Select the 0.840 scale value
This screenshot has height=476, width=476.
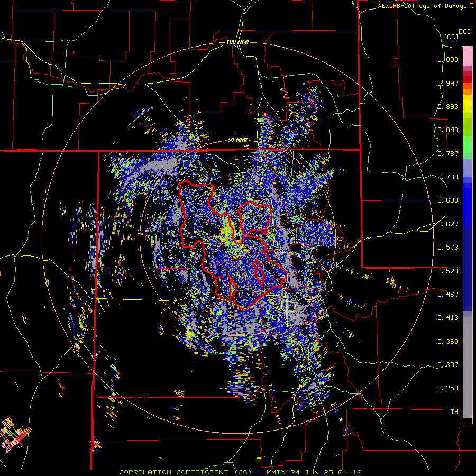click(448, 130)
